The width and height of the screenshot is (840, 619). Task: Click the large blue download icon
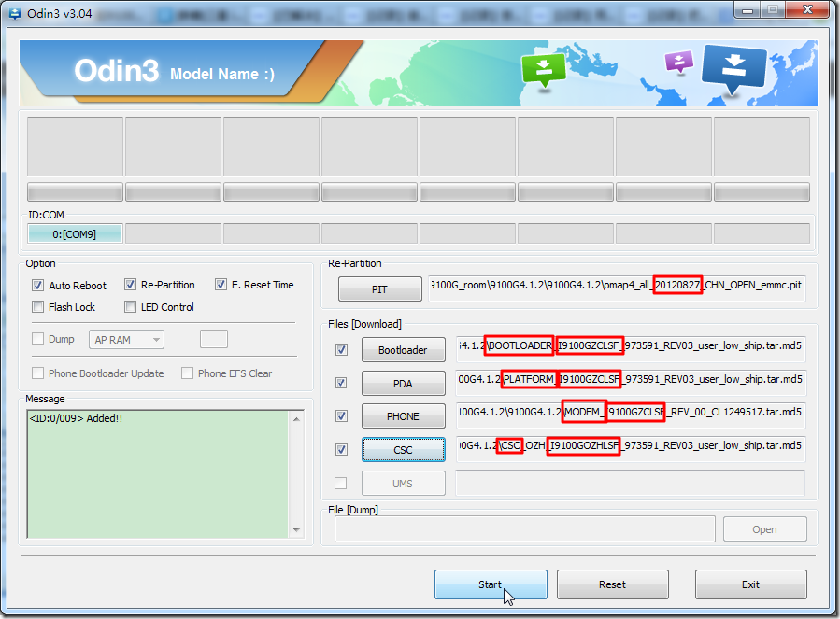733,67
